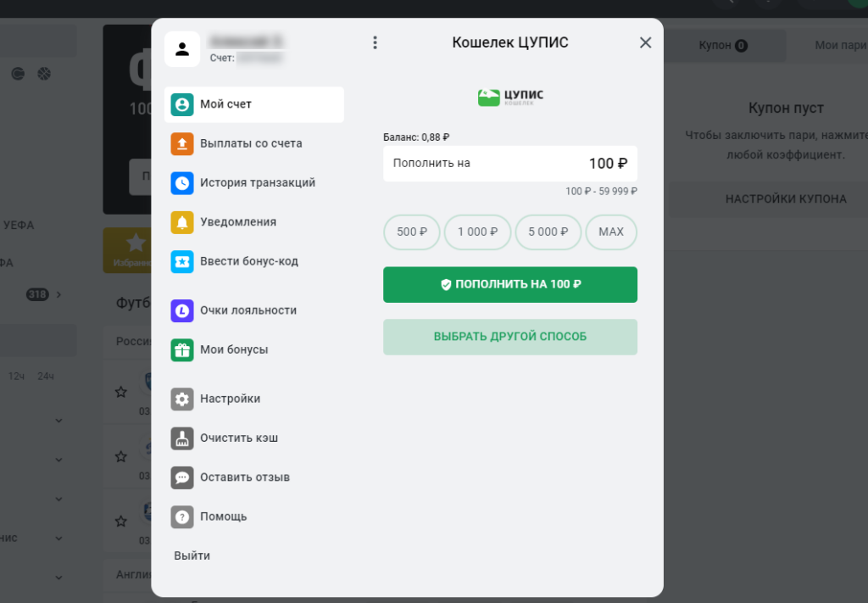Open the Мой счет menu item

(254, 104)
